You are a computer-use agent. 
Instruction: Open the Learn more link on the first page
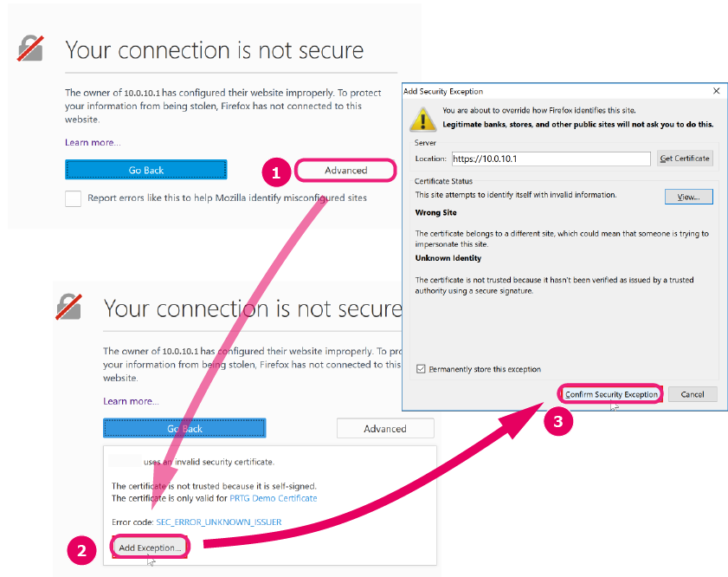[90, 142]
